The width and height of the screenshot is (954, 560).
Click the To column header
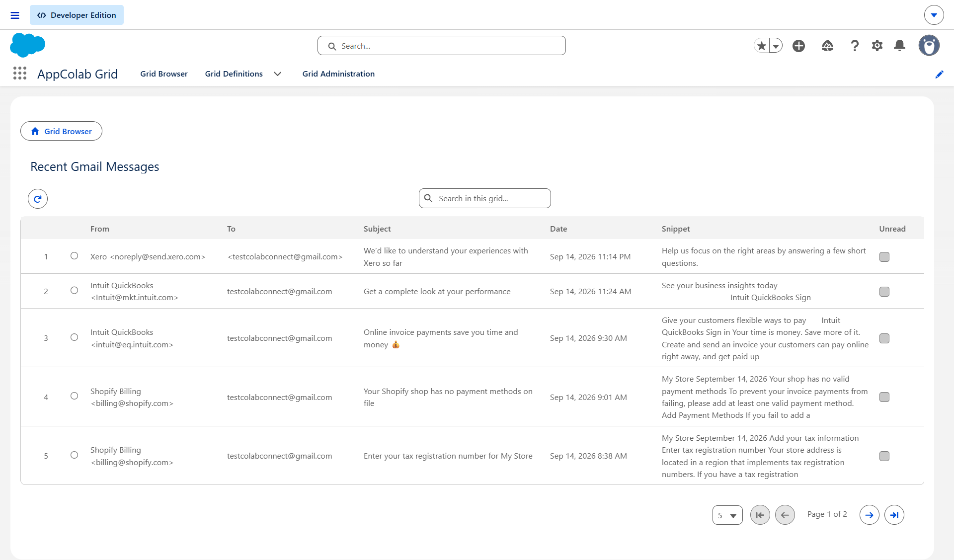231,229
